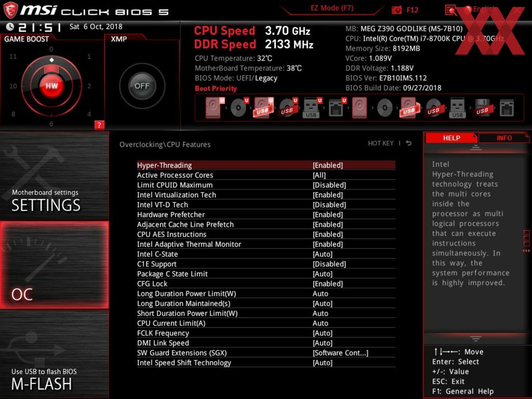Change the language from English
This screenshot has width=532, height=399.
(x=485, y=9)
